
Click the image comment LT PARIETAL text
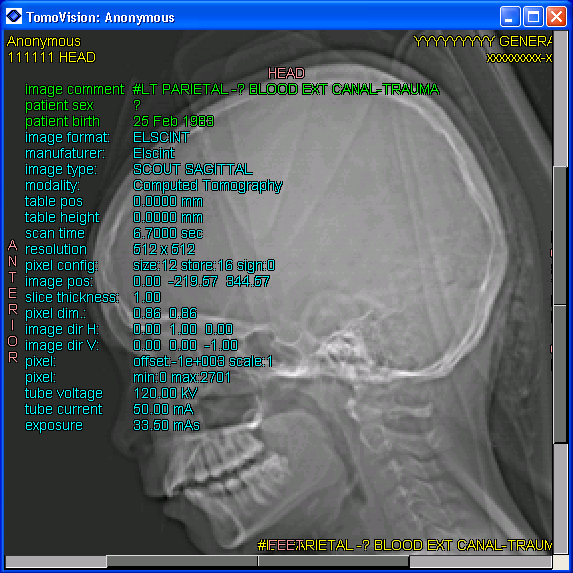(286, 90)
